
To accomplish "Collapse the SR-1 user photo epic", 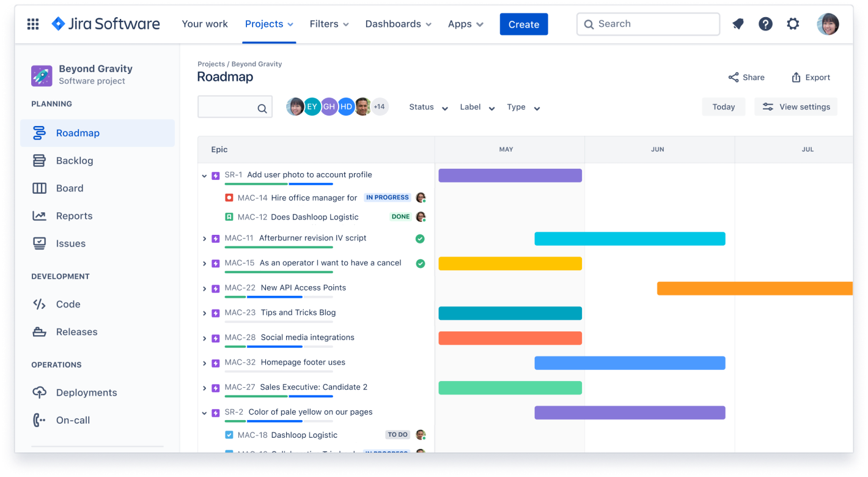I will (x=204, y=175).
